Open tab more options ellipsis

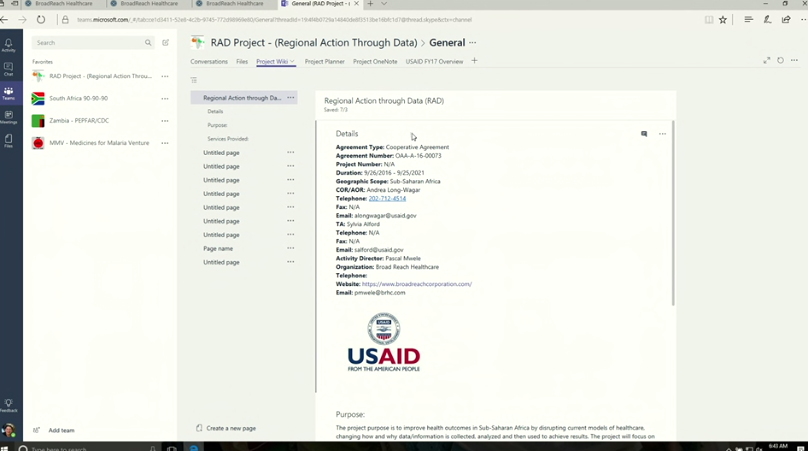(x=795, y=60)
